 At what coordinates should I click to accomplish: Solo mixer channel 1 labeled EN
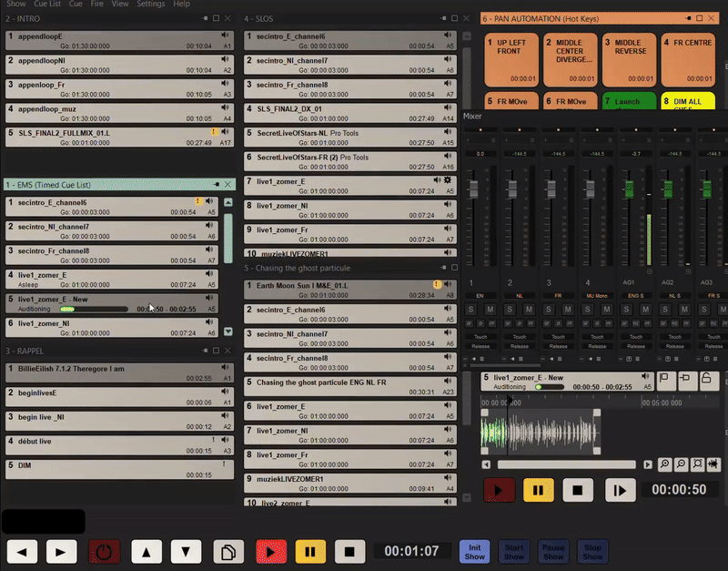pyautogui.click(x=470, y=308)
